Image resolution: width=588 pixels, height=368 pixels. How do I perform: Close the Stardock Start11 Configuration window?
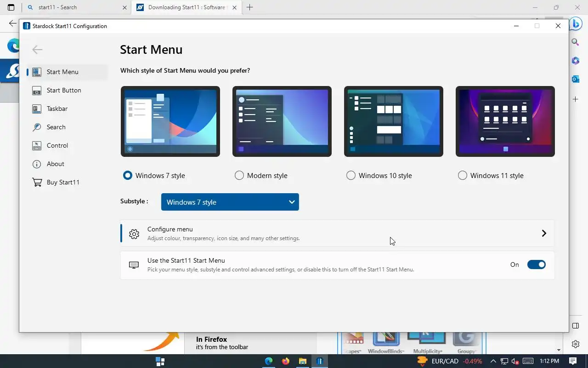pyautogui.click(x=558, y=26)
